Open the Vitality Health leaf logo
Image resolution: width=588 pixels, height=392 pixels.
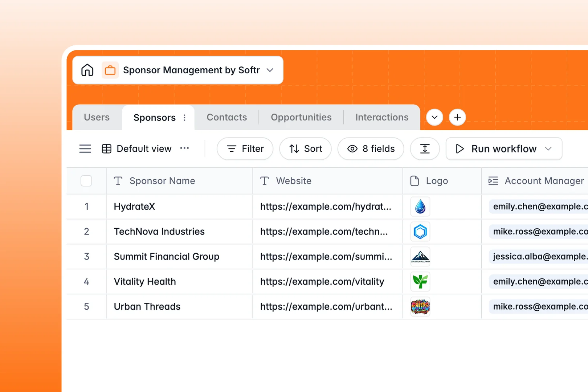tap(420, 282)
